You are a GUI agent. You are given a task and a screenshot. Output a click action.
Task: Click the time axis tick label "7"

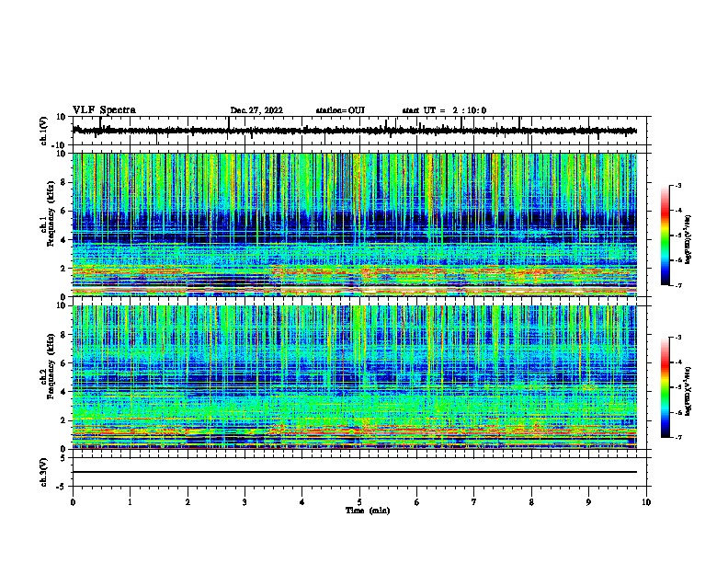coord(474,502)
